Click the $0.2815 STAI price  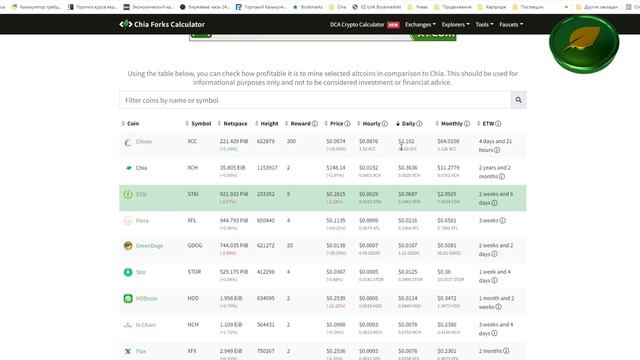pos(336,194)
